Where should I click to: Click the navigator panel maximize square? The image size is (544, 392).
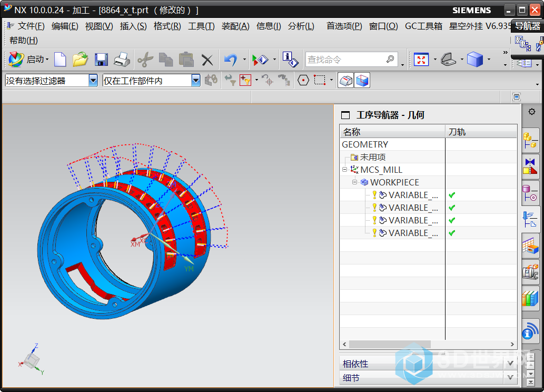coord(345,115)
